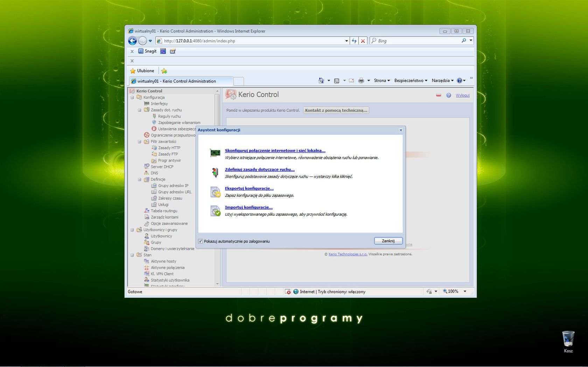Click the Home page icon in command bar
588x367 pixels.
[321, 81]
